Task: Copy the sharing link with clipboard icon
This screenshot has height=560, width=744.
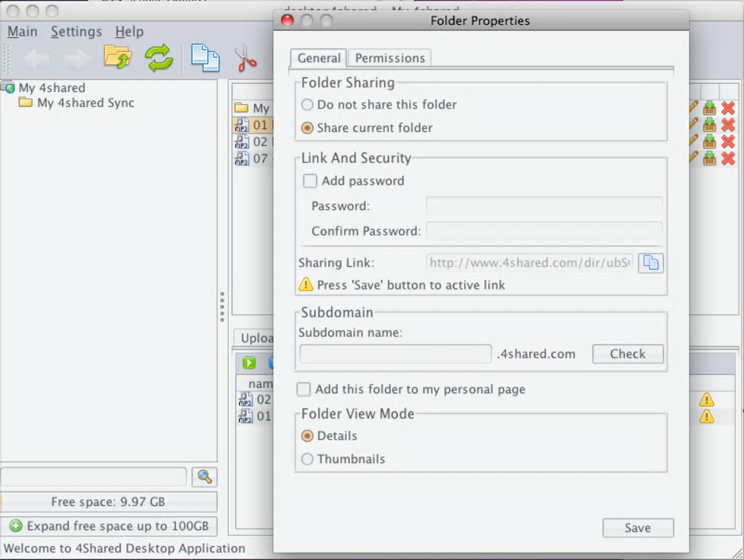Action: coord(651,262)
